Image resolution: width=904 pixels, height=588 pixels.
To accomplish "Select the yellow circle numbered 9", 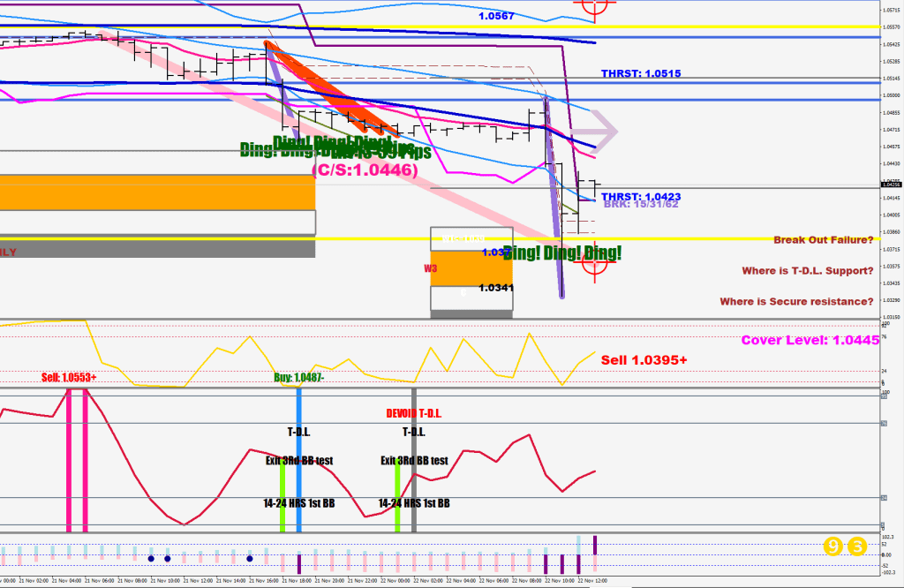I will coord(832,547).
